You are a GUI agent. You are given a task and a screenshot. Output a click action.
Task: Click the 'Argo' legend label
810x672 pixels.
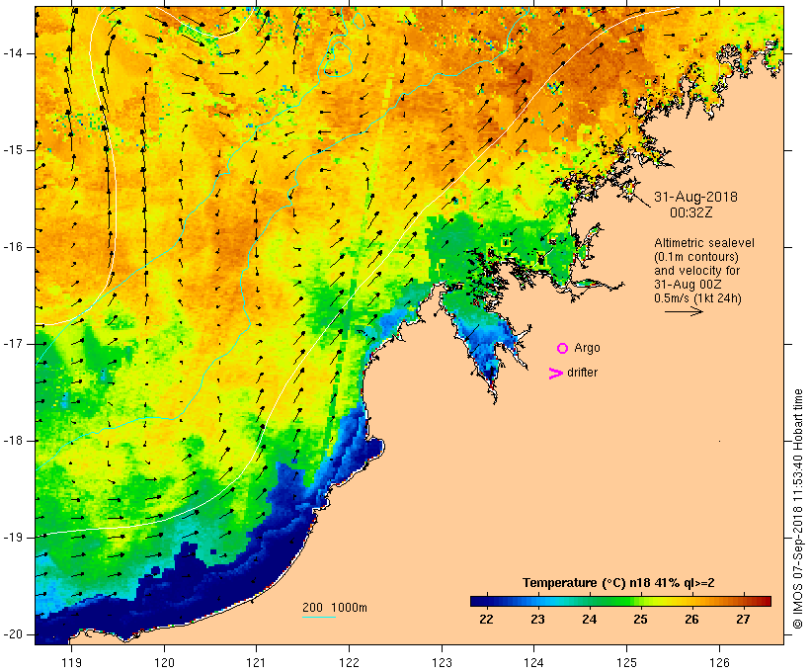pos(588,349)
